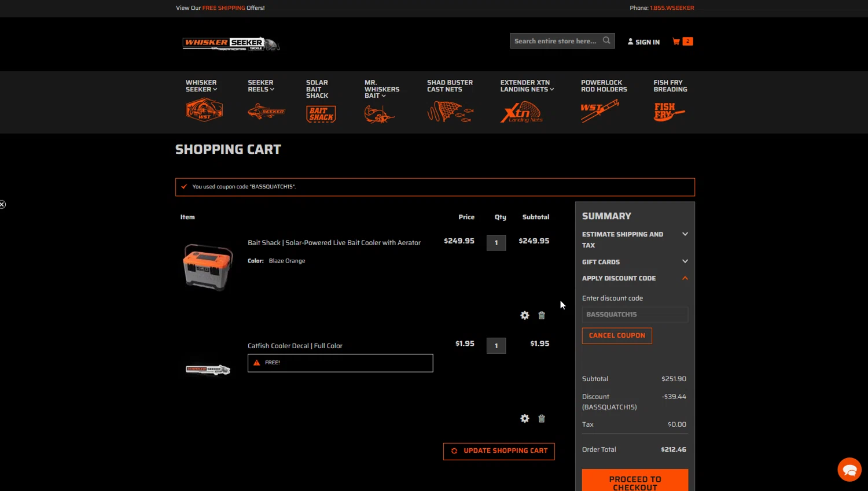Go to Solar Bait Shack menu item
This screenshot has width=868, height=491.
click(317, 89)
